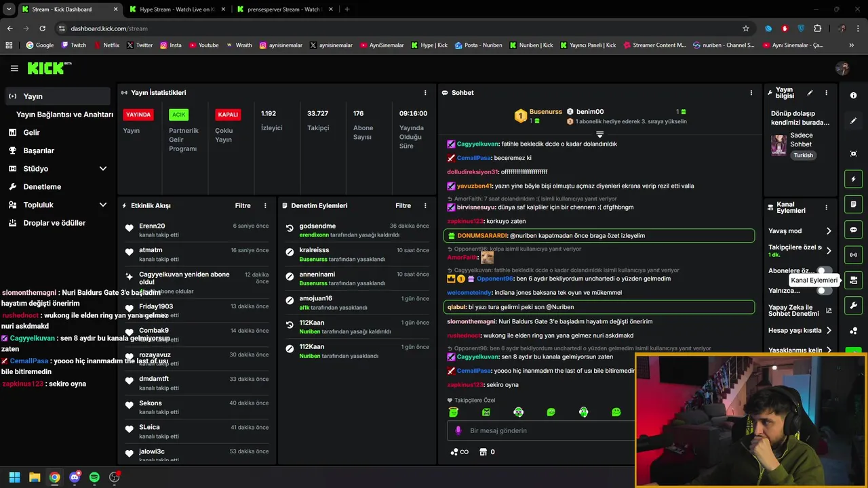
Task: Open the Windows Start menu
Action: pos(14,477)
